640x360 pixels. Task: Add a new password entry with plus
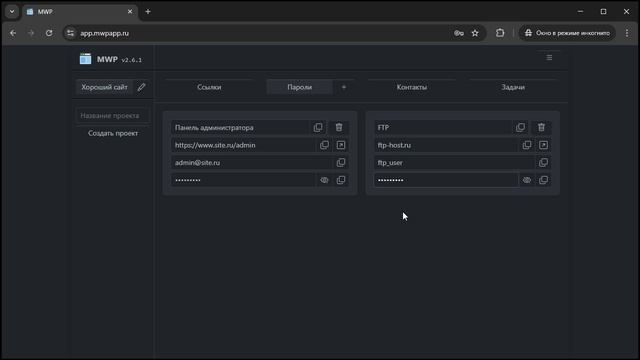(344, 87)
